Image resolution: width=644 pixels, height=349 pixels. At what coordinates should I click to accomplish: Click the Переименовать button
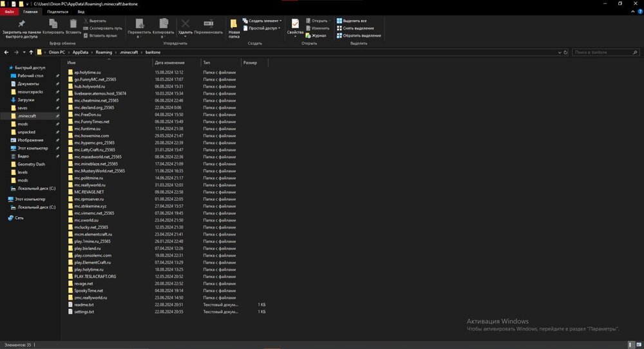(x=208, y=26)
